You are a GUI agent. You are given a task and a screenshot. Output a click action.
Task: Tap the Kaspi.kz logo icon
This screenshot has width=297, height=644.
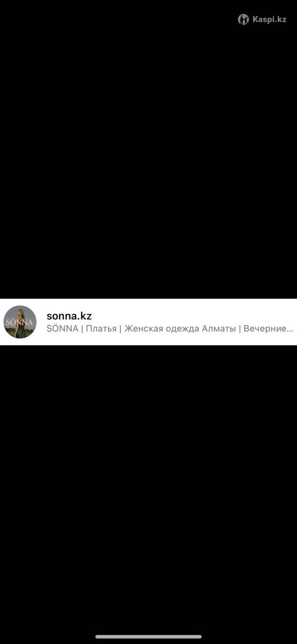tap(243, 19)
